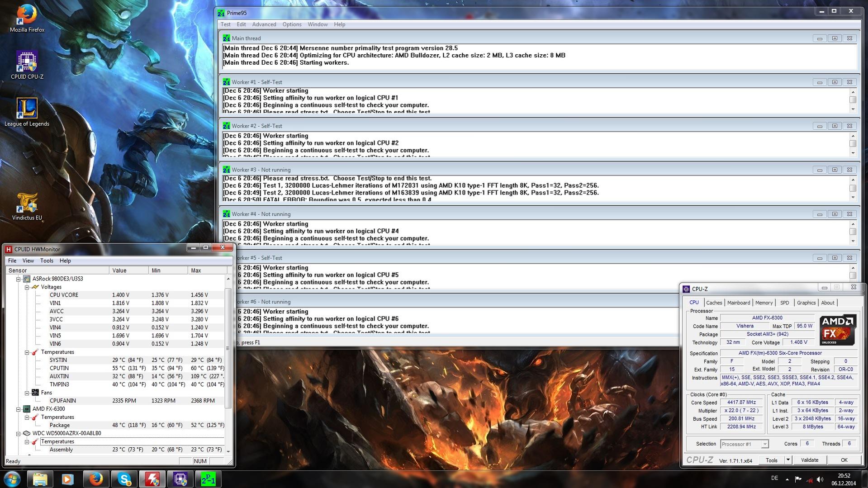Show hidden system tray icons
The height and width of the screenshot is (488, 868).
tap(787, 479)
